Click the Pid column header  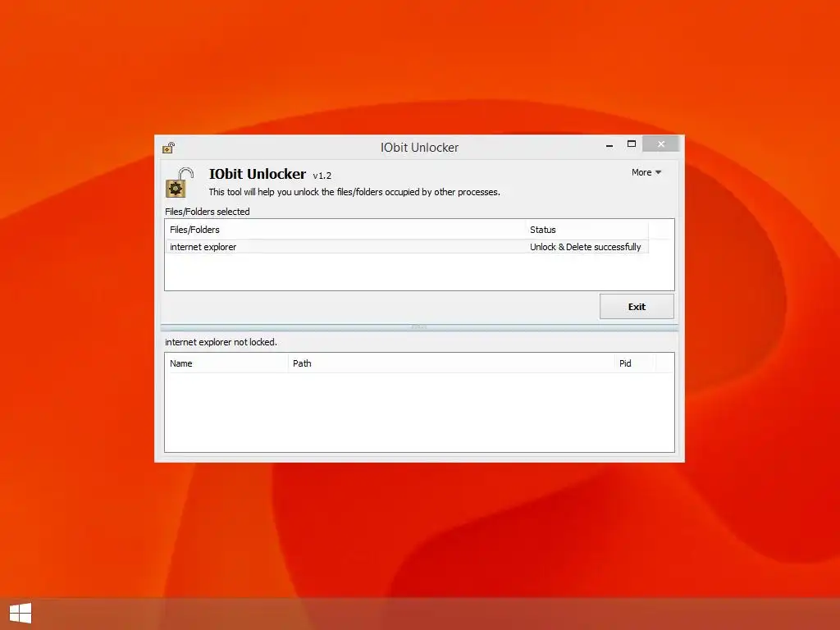tap(634, 363)
